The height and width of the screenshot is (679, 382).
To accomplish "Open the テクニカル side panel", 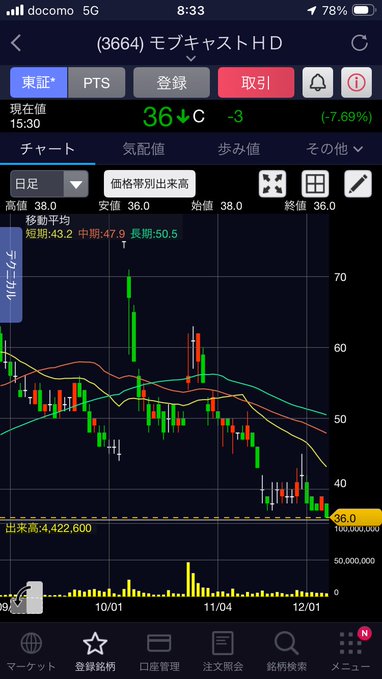I will [11, 275].
